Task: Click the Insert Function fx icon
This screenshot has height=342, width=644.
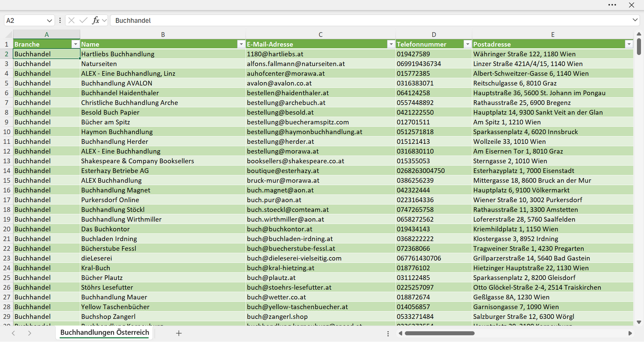Action: click(95, 20)
